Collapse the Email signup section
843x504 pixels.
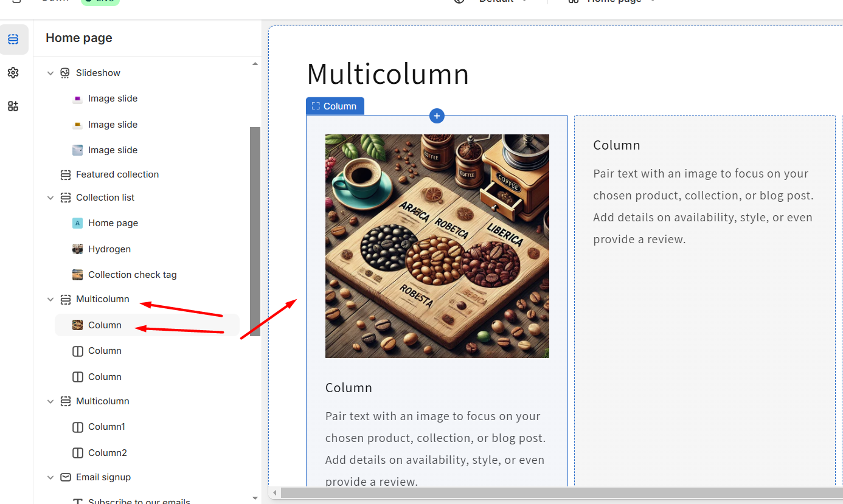[50, 477]
